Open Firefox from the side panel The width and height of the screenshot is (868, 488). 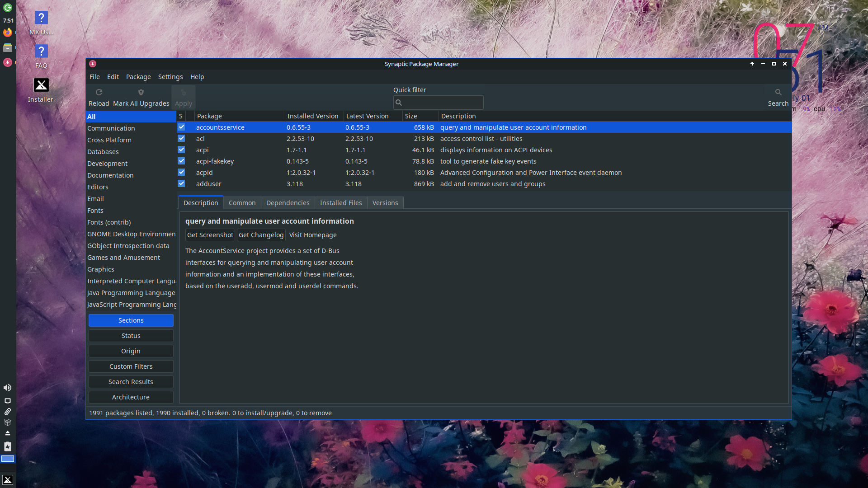pyautogui.click(x=8, y=33)
